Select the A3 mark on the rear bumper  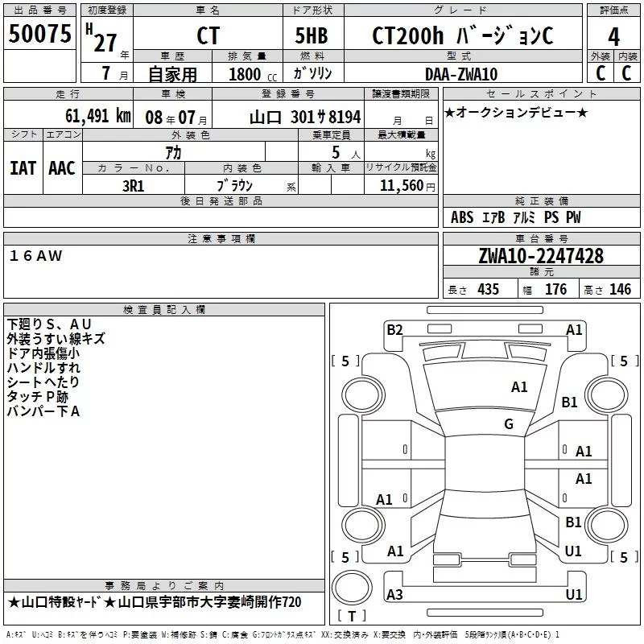[394, 594]
